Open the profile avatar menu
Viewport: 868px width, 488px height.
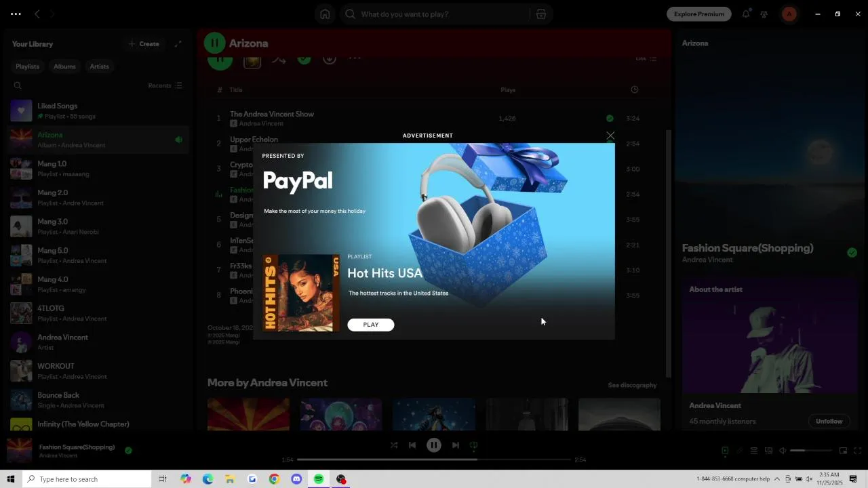[x=789, y=14]
